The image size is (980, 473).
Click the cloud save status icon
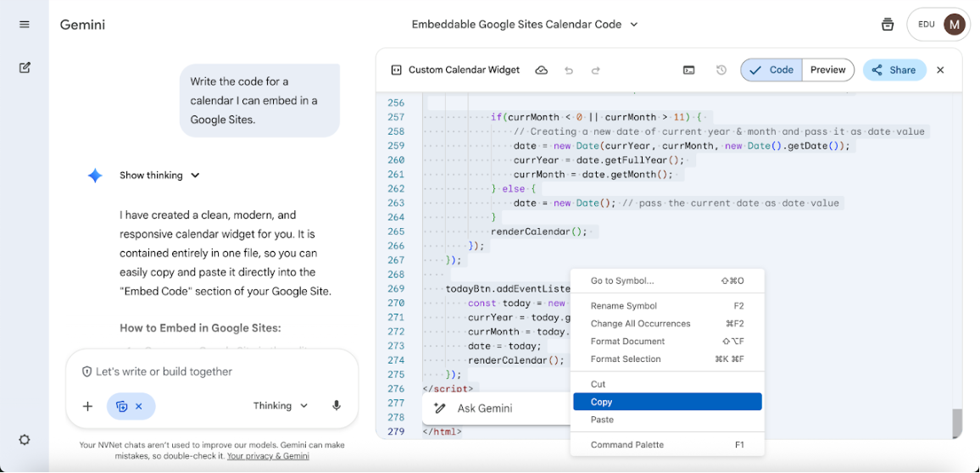coord(541,70)
